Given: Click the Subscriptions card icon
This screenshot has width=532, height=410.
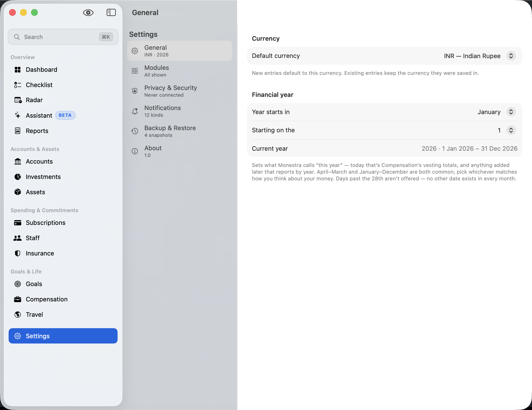Looking at the screenshot, I should pos(17,223).
